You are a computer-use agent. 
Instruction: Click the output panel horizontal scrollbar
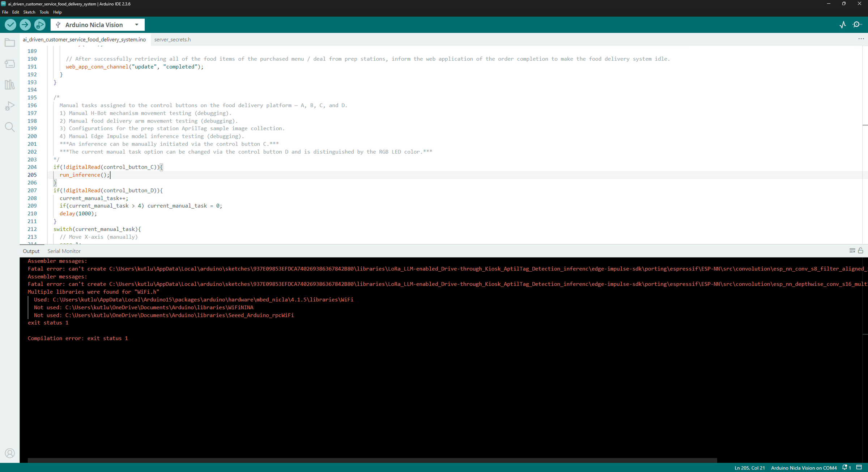point(372,460)
